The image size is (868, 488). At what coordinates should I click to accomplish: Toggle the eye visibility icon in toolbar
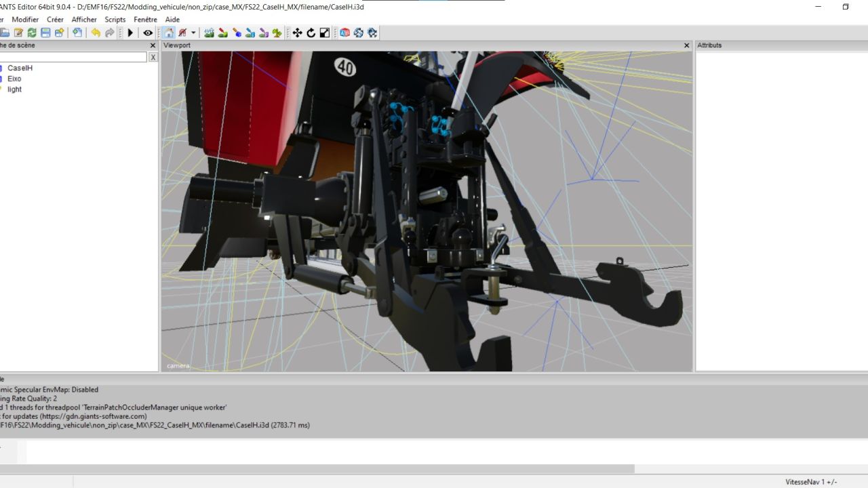click(x=148, y=33)
